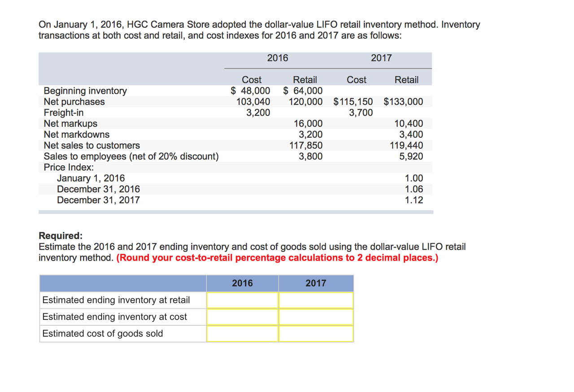Click the 2017 header in the top table

[x=381, y=58]
